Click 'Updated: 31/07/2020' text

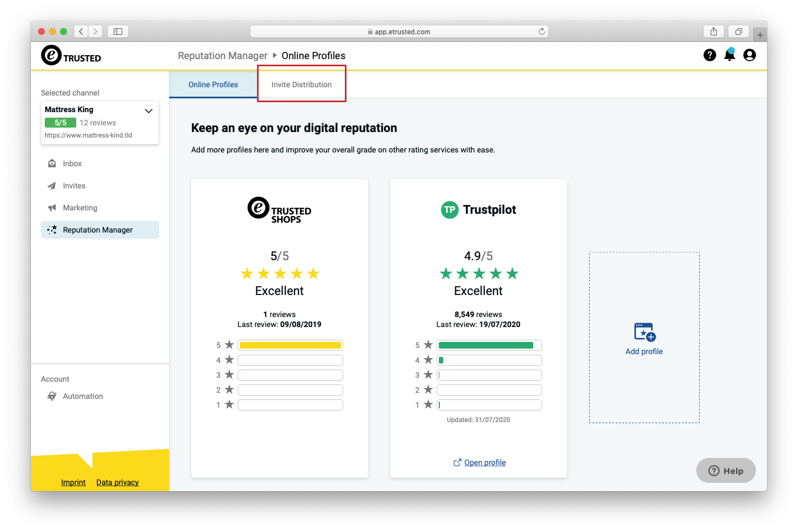pyautogui.click(x=479, y=420)
